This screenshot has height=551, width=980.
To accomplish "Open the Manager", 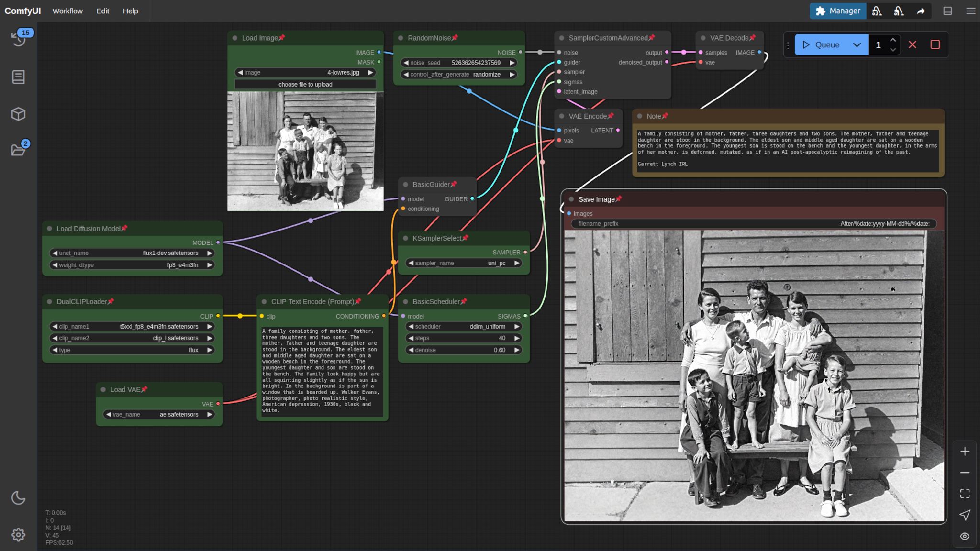I will pyautogui.click(x=838, y=11).
